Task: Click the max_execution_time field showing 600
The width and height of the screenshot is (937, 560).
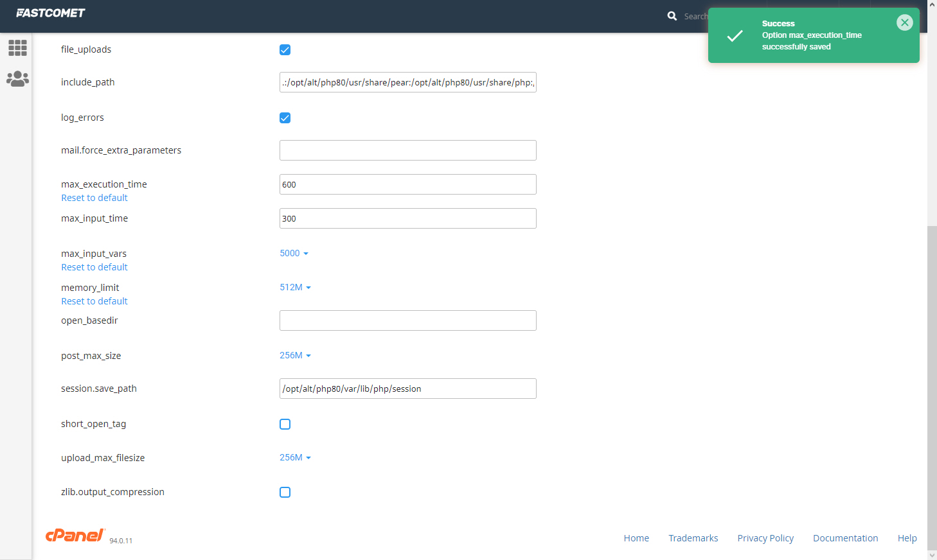Action: 408,184
